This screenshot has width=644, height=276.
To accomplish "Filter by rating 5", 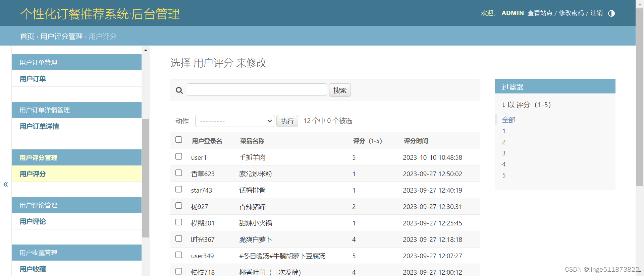I will pos(504,175).
